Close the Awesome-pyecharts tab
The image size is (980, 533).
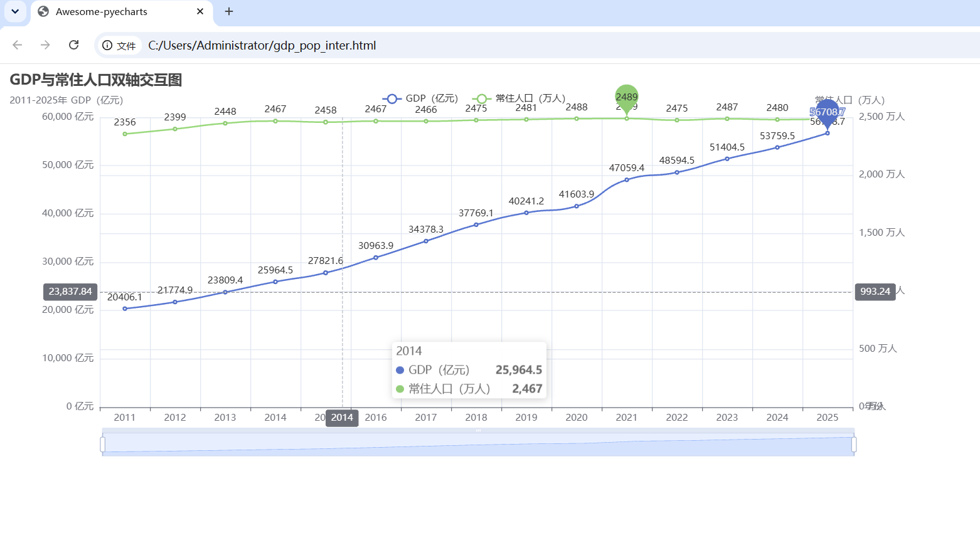click(200, 11)
